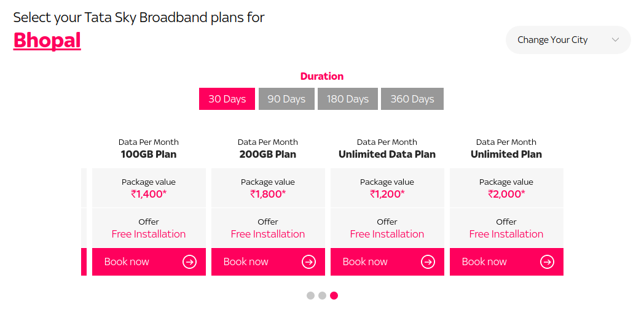Go to first carousel page dot

pos(310,295)
